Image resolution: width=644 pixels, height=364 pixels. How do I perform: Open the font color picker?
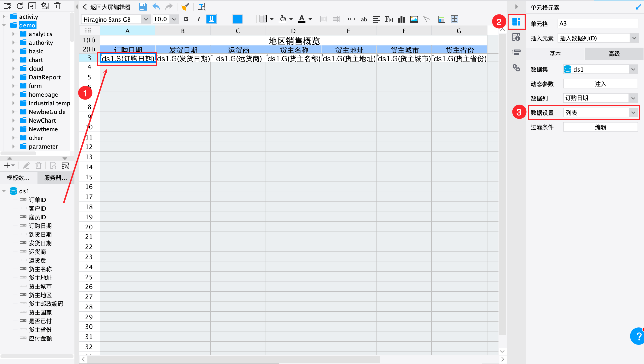pyautogui.click(x=310, y=19)
